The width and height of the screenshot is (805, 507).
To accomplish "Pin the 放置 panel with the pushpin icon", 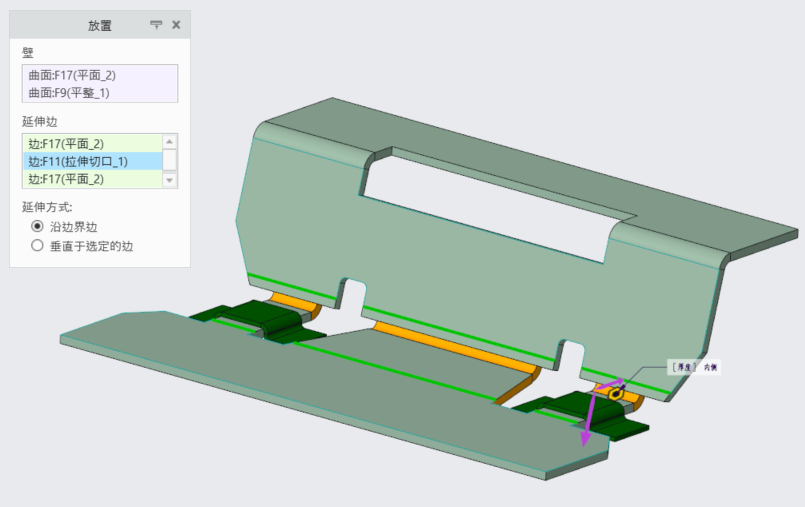I will pyautogui.click(x=156, y=25).
